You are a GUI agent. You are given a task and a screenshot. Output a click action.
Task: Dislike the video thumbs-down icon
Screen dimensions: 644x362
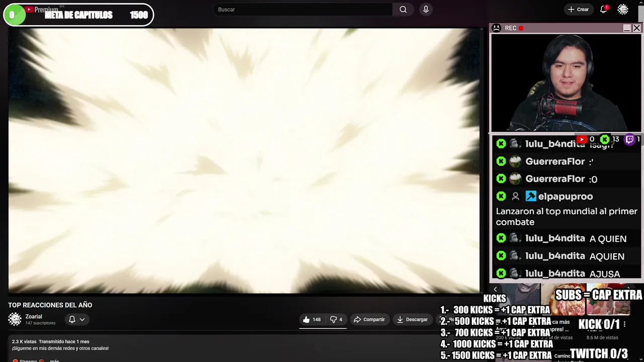click(x=336, y=319)
